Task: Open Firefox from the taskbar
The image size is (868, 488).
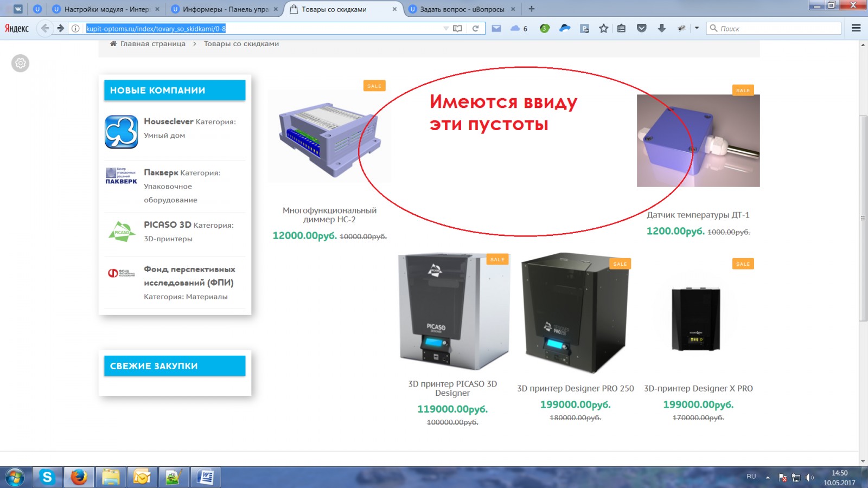Action: (x=79, y=477)
